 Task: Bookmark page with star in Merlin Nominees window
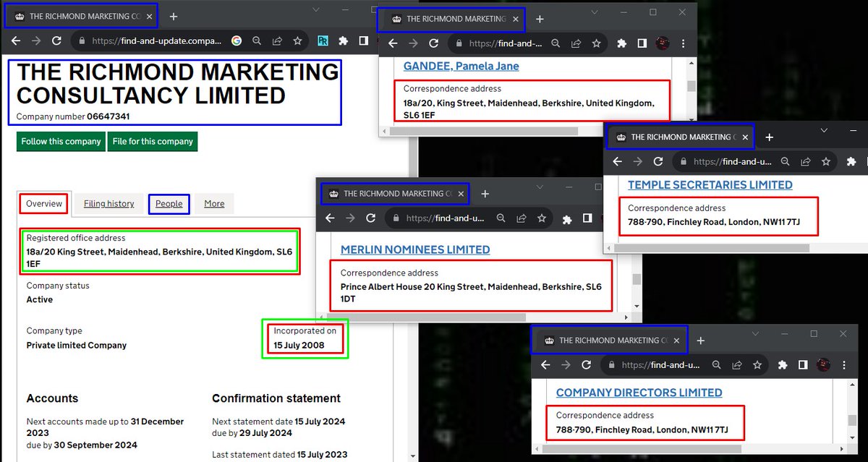[542, 218]
